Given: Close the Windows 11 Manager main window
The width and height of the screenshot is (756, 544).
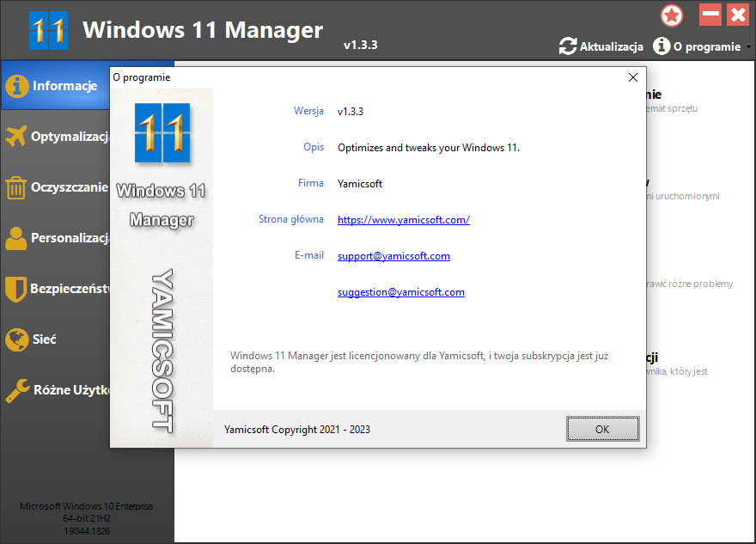Looking at the screenshot, I should [738, 15].
